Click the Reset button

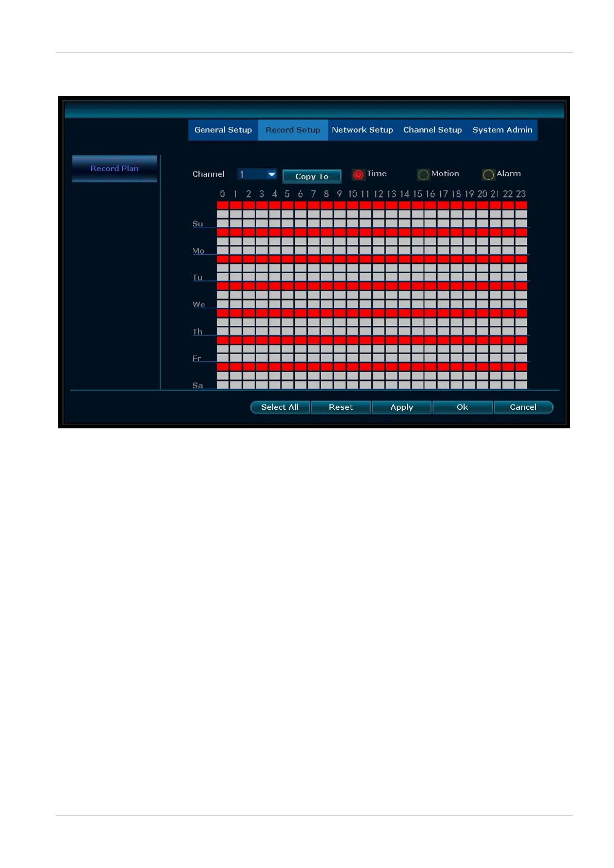pos(341,407)
